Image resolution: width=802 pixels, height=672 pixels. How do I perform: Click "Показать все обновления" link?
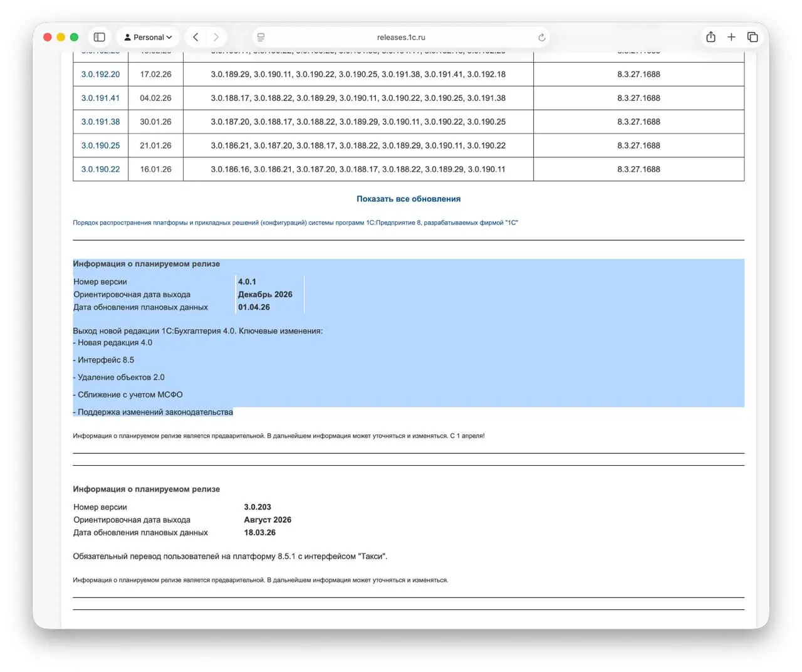click(409, 199)
